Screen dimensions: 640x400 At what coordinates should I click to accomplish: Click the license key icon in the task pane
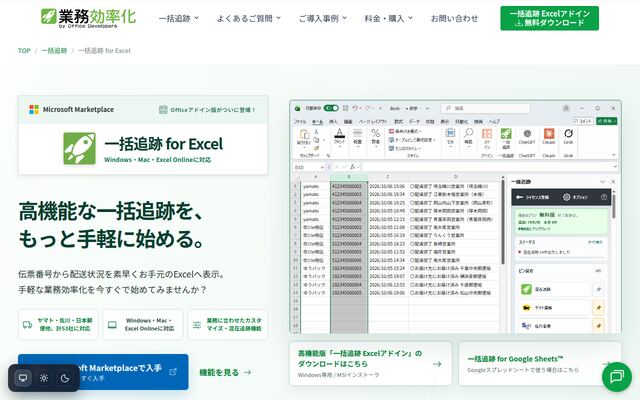[520, 197]
